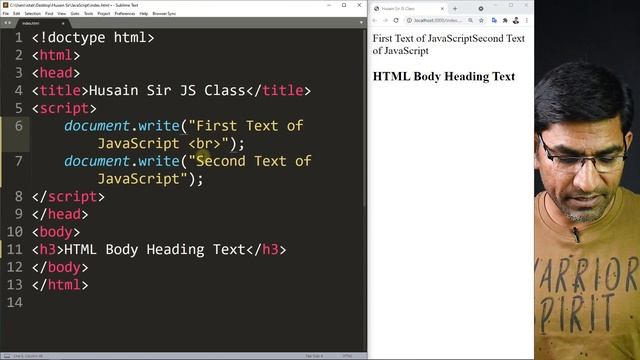Open the Edit menu in Sublime Text
Image resolution: width=640 pixels, height=360 pixels.
click(16, 13)
